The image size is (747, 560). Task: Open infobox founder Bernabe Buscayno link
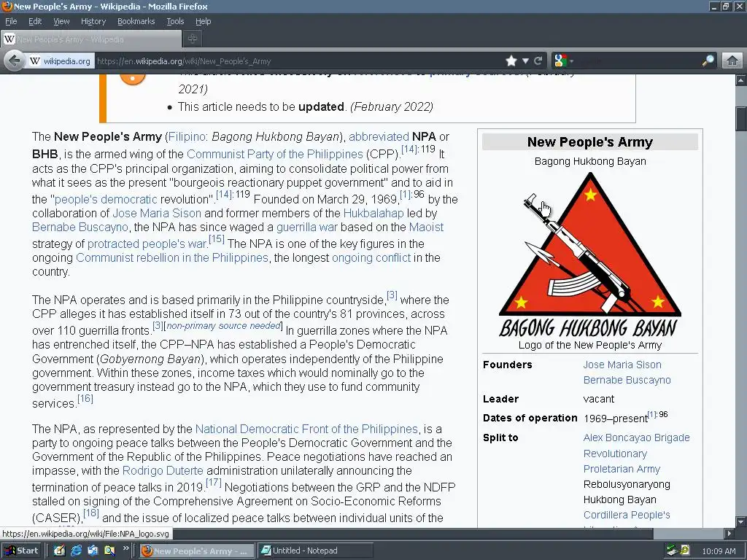point(627,380)
